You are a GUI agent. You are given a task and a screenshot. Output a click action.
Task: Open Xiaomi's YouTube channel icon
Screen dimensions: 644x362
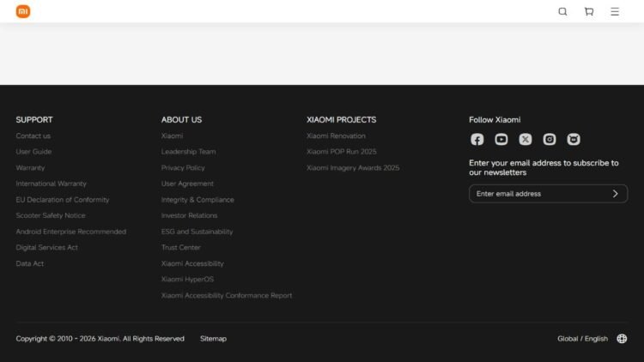tap(501, 140)
